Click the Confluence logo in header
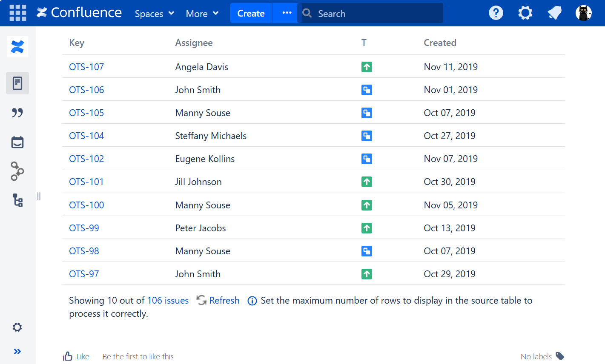605x364 pixels. pyautogui.click(x=79, y=13)
